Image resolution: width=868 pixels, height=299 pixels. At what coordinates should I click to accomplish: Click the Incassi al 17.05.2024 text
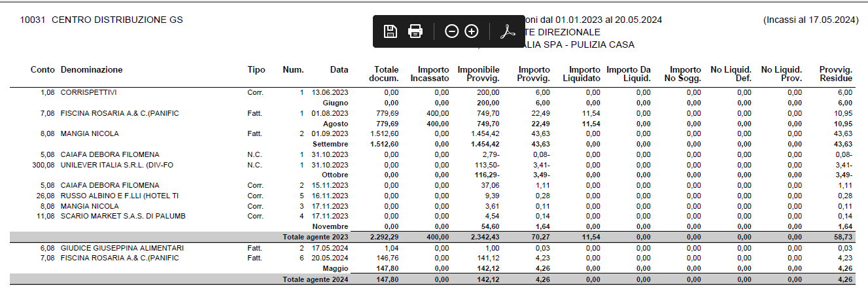point(810,20)
